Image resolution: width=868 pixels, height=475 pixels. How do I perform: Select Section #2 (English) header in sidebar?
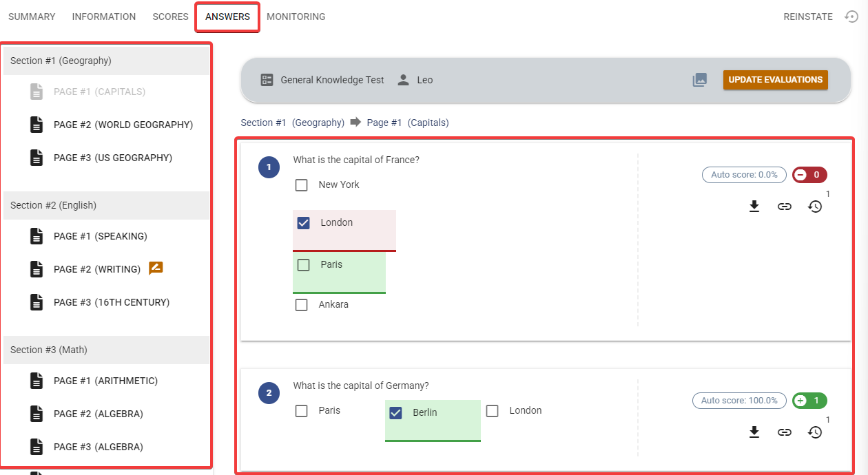pyautogui.click(x=107, y=205)
